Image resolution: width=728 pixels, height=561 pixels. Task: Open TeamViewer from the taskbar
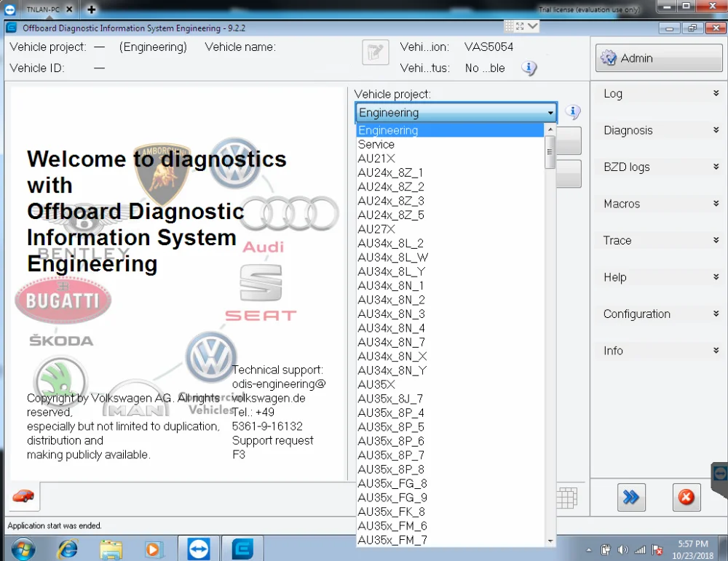(199, 549)
